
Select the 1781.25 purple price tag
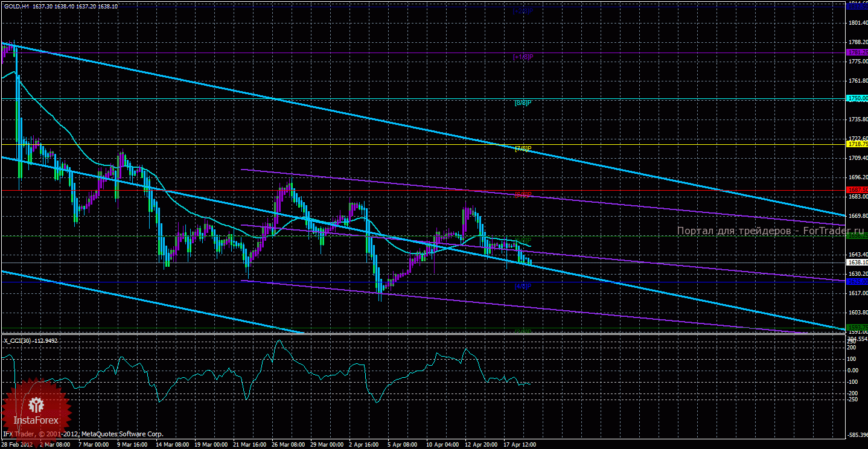point(857,53)
